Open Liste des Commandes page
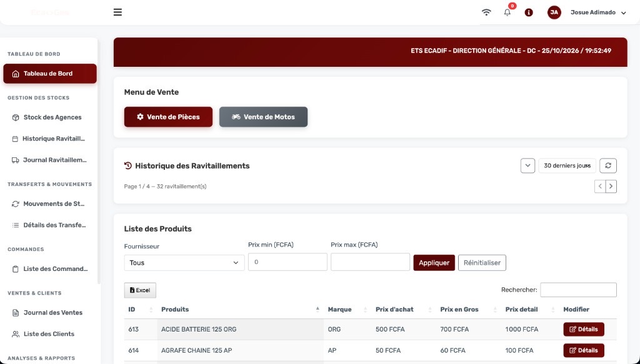Screen dimensions: 640x364 point(50,269)
